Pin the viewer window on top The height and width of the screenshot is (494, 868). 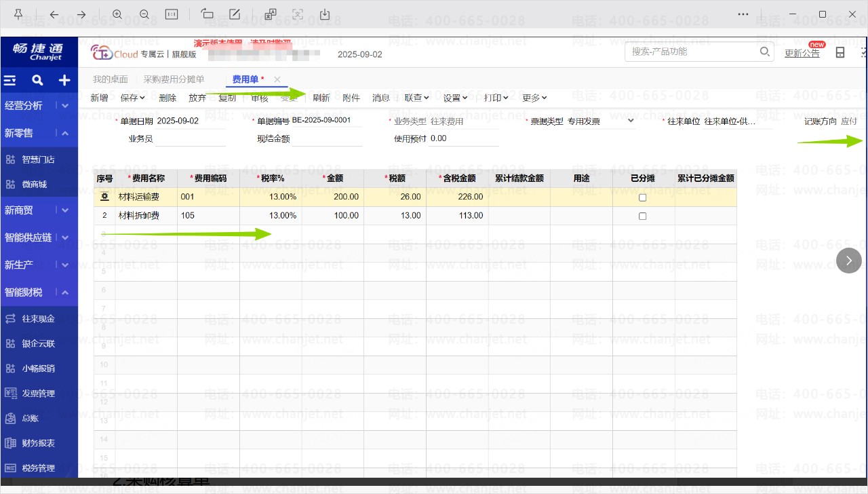[18, 14]
